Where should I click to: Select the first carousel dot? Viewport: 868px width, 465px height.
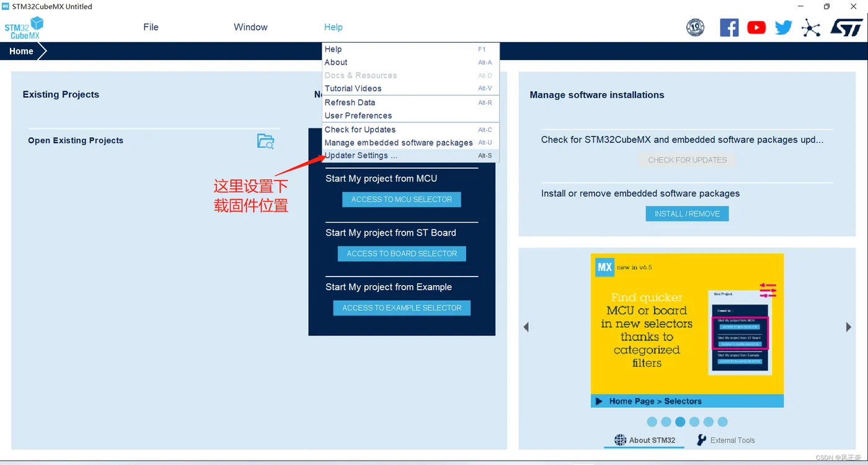click(652, 422)
